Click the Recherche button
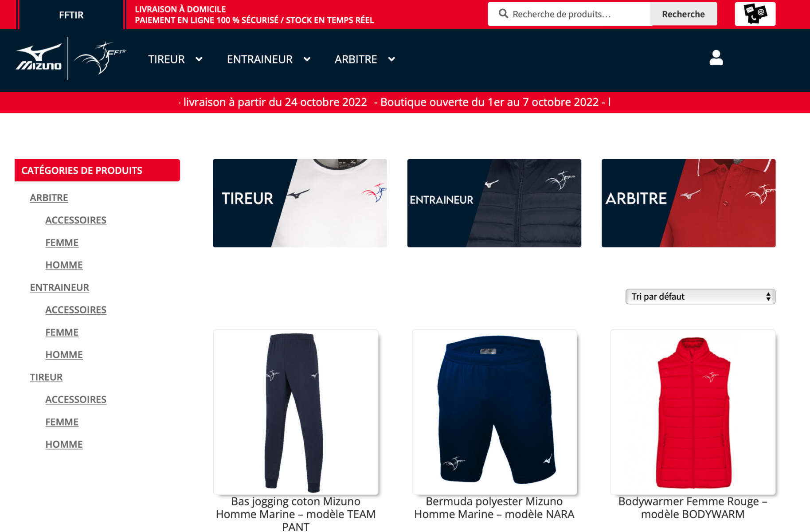 point(683,14)
